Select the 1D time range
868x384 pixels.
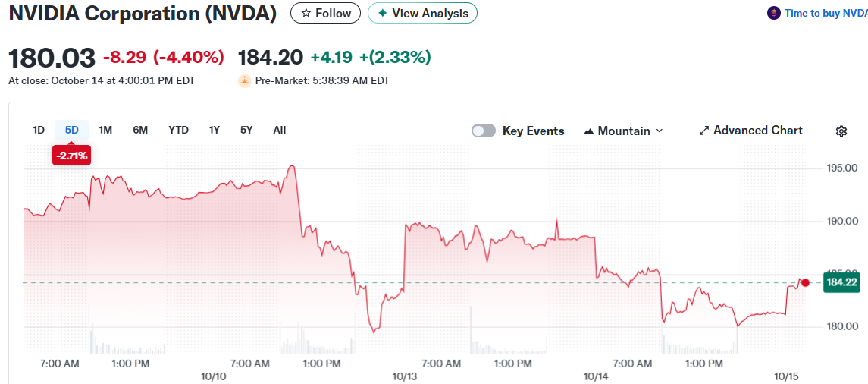point(39,130)
